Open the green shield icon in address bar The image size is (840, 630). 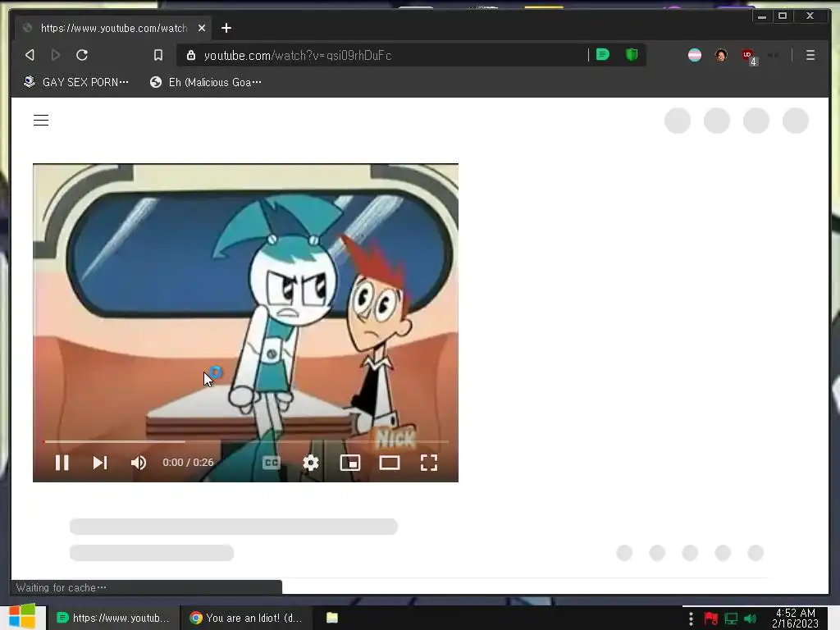pyautogui.click(x=632, y=55)
